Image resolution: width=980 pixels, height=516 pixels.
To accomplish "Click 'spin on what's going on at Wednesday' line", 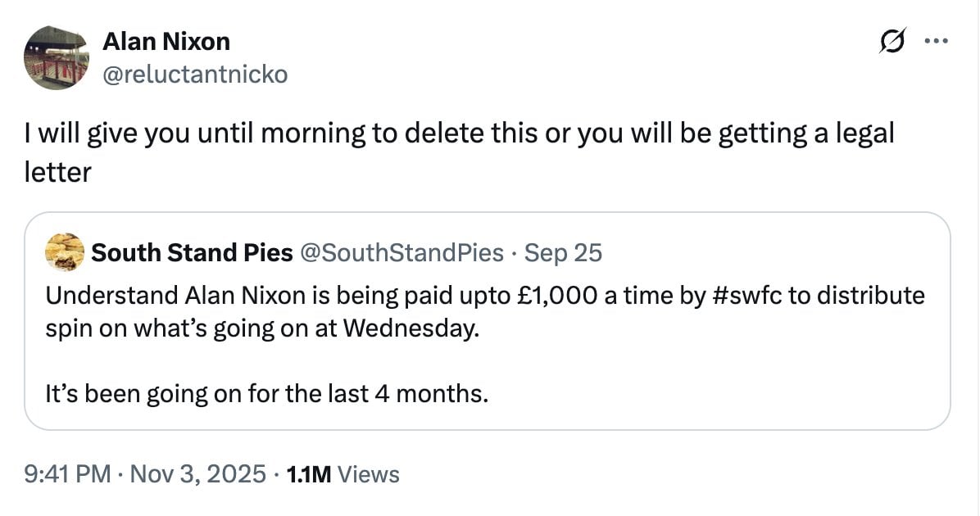I will click(261, 327).
